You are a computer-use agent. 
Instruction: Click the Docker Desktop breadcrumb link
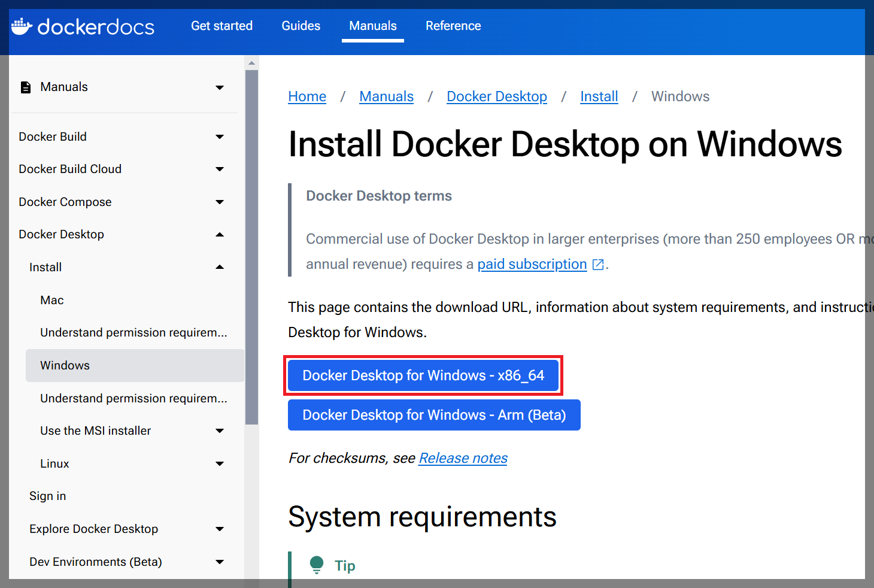[497, 96]
